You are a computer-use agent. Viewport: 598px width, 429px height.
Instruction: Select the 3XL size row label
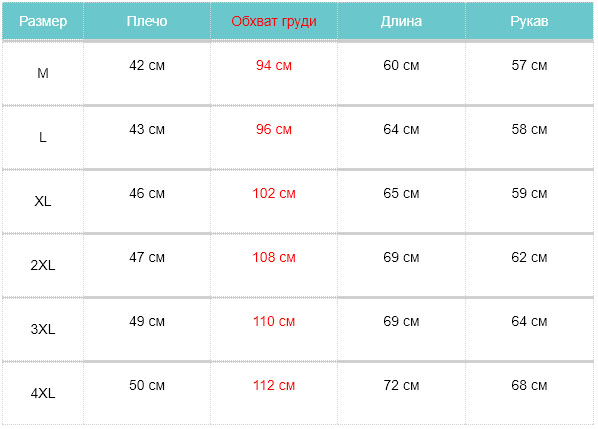click(x=43, y=329)
